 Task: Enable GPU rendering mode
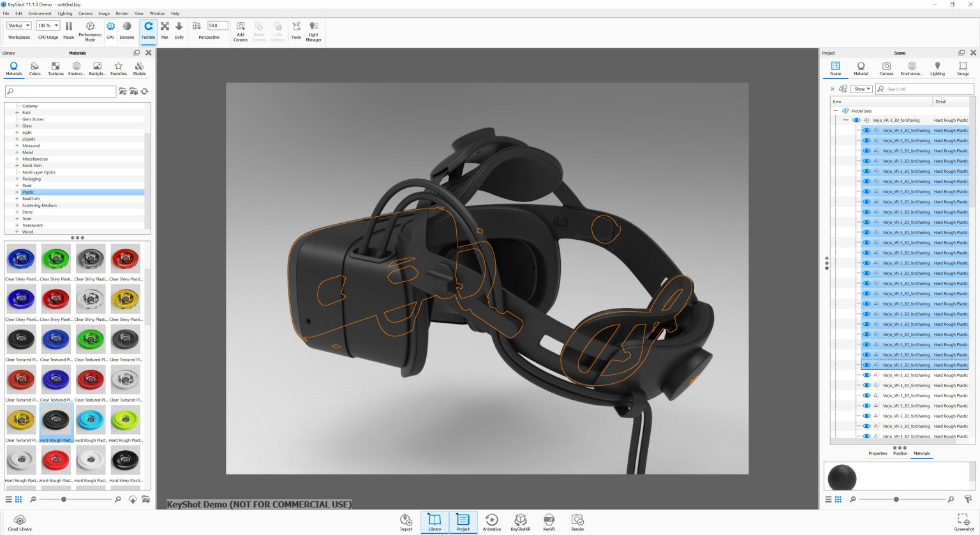tap(110, 29)
